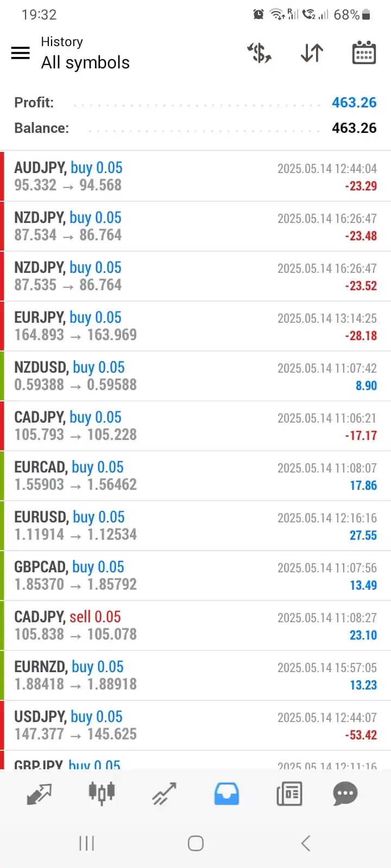Tap the Android back navigation button
This screenshot has height=868, width=391.
coord(306,843)
